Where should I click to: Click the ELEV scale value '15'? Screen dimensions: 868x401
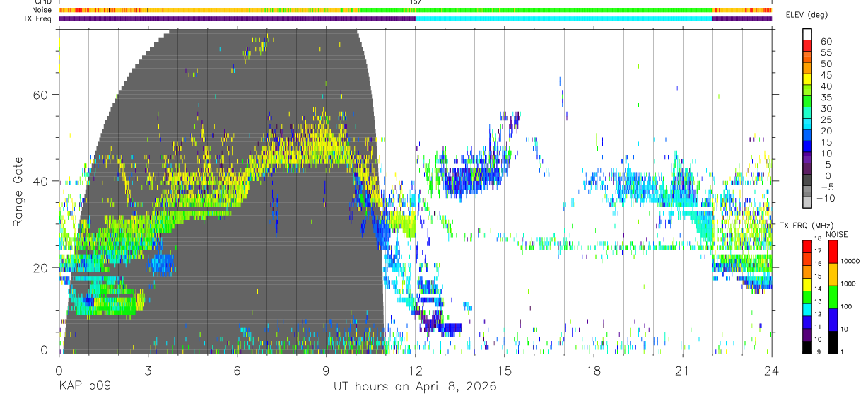pos(826,142)
